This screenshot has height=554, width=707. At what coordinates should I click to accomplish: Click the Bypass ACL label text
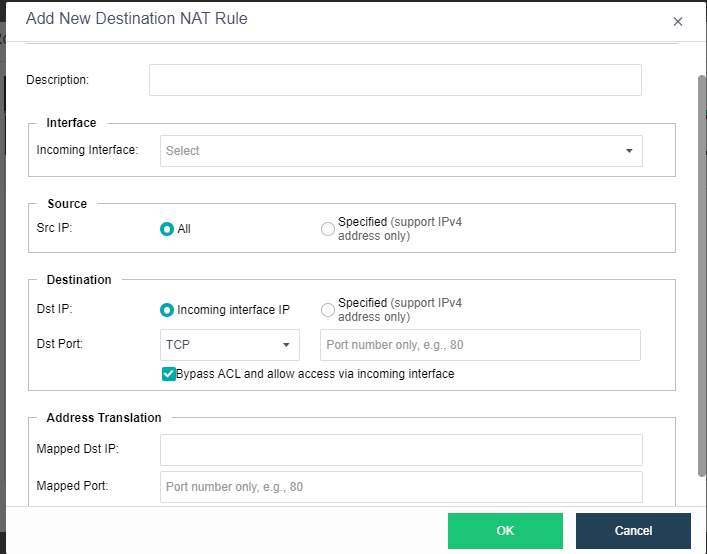point(315,374)
